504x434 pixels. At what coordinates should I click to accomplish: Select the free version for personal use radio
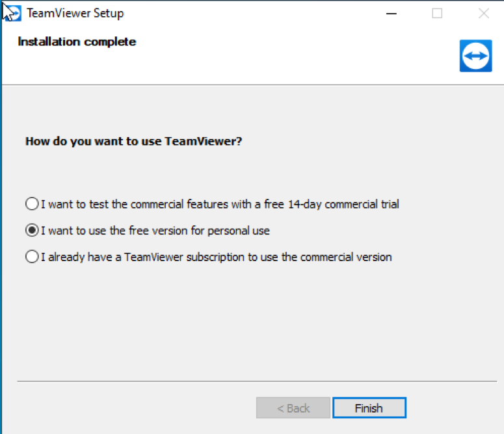pos(32,231)
